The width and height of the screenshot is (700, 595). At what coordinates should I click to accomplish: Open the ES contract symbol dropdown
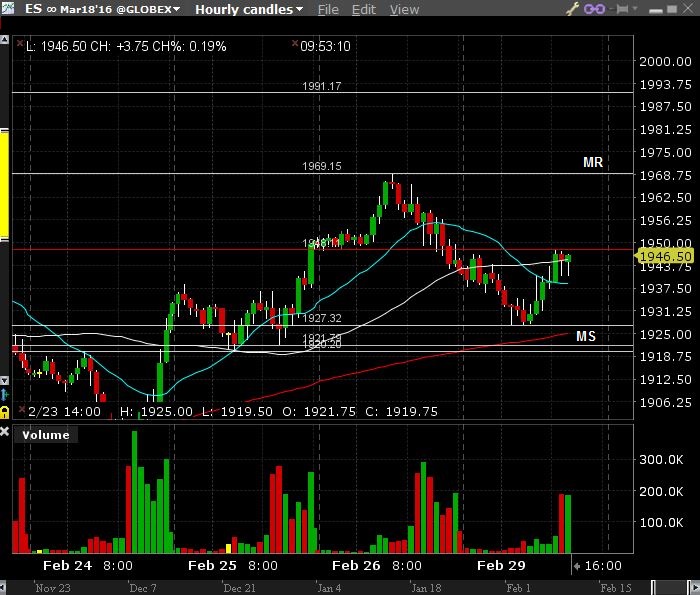[x=176, y=10]
